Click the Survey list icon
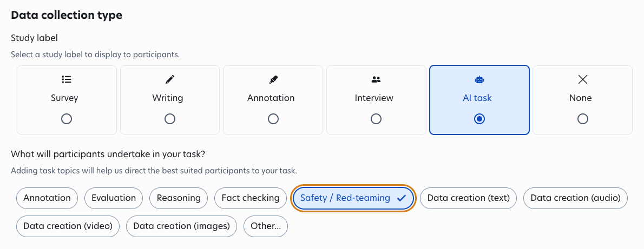This screenshot has height=249, width=644. 67,79
